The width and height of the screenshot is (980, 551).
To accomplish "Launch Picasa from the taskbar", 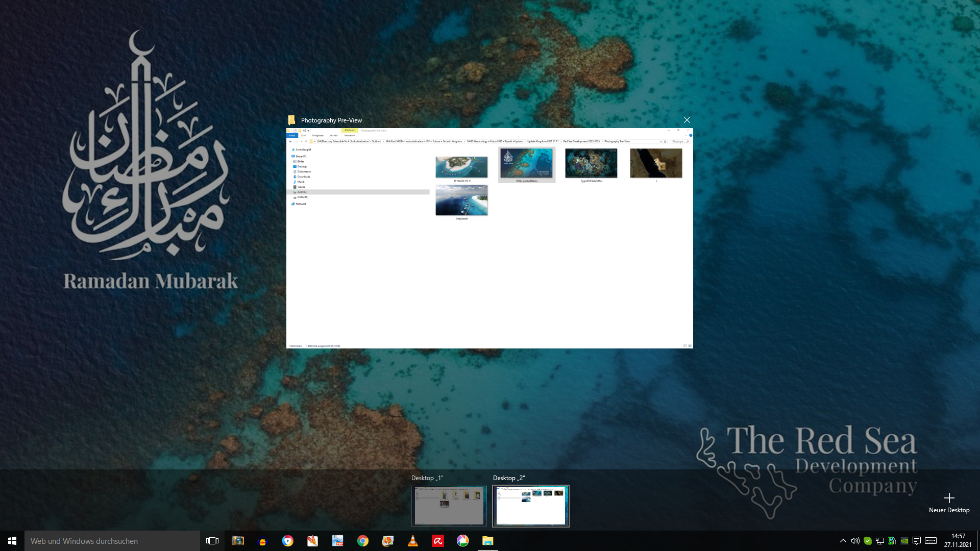I will pyautogui.click(x=463, y=541).
